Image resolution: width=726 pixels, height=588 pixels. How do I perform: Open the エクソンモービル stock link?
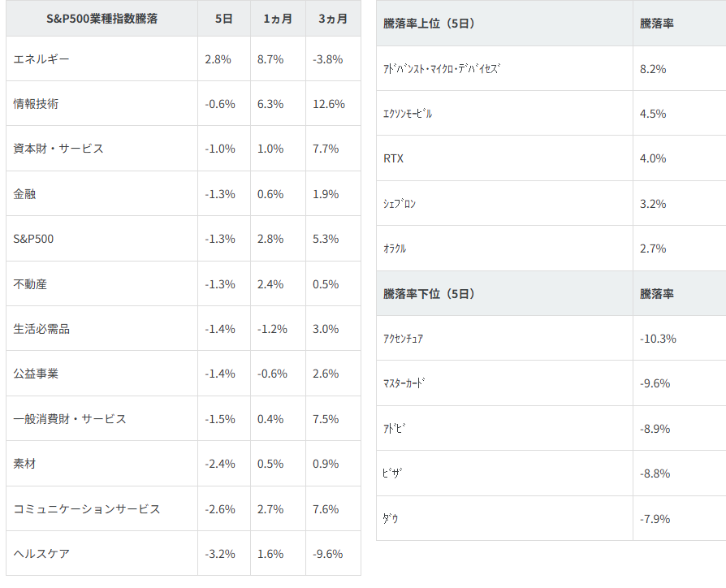(x=408, y=114)
